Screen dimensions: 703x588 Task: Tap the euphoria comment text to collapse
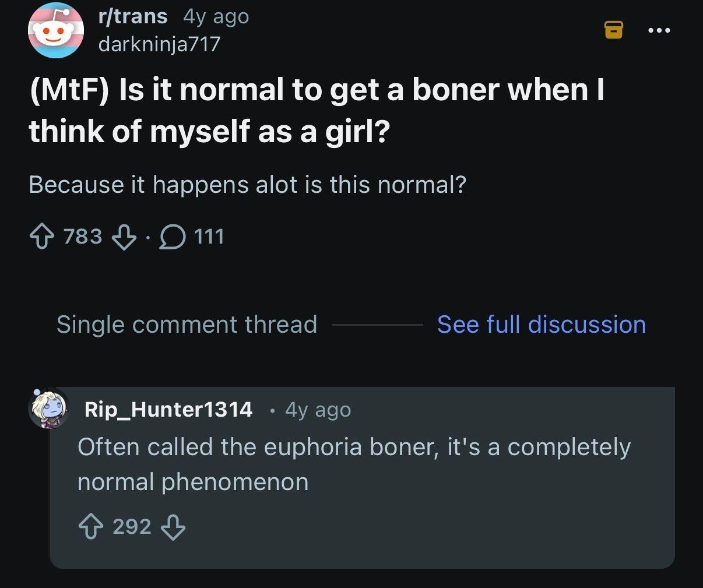click(x=354, y=464)
